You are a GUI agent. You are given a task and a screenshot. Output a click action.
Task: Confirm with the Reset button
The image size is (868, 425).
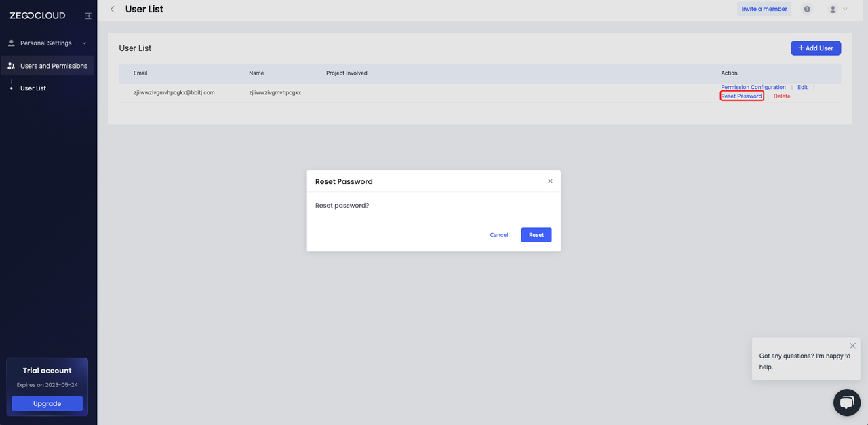[x=536, y=235]
